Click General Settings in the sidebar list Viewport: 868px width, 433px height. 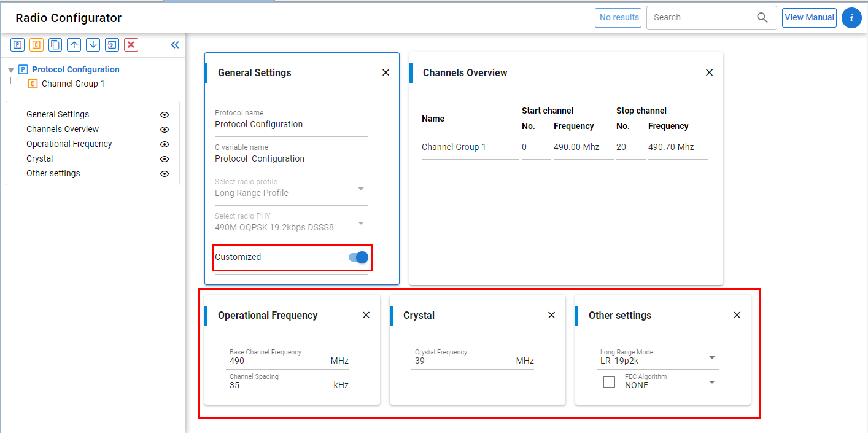[58, 114]
